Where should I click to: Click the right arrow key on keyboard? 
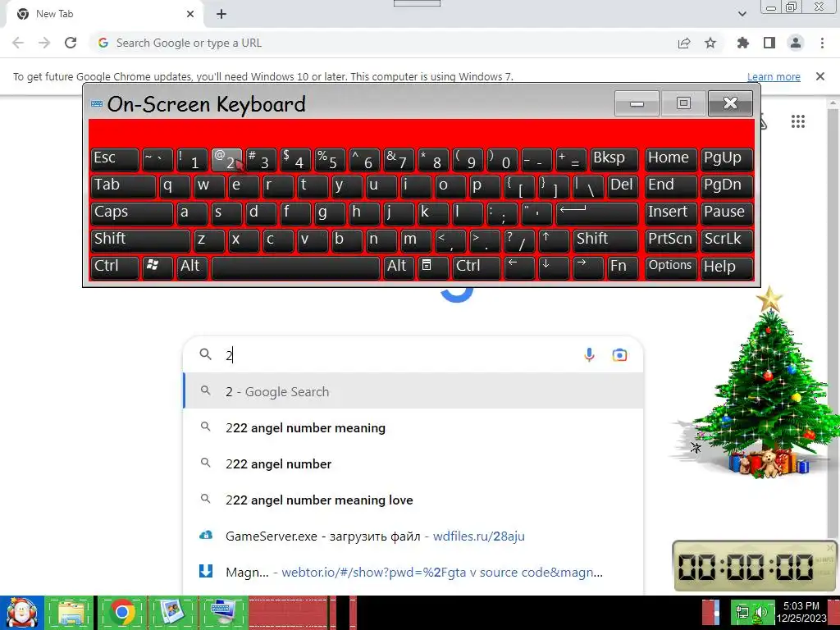coord(587,267)
